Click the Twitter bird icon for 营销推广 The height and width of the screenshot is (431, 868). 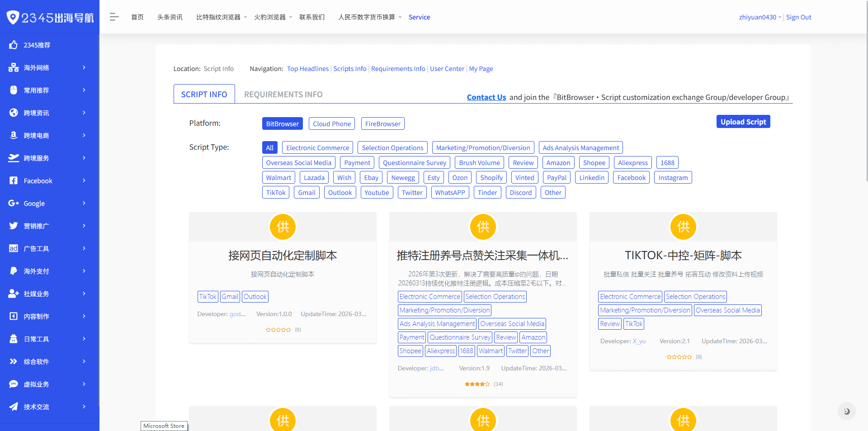point(14,226)
